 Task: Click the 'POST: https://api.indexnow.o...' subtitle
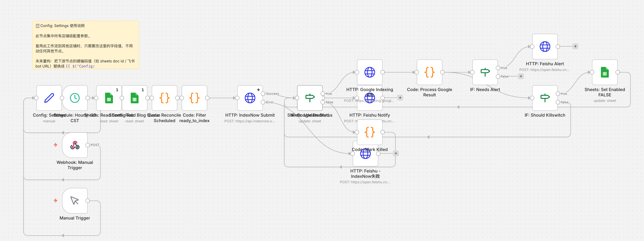coord(250,121)
